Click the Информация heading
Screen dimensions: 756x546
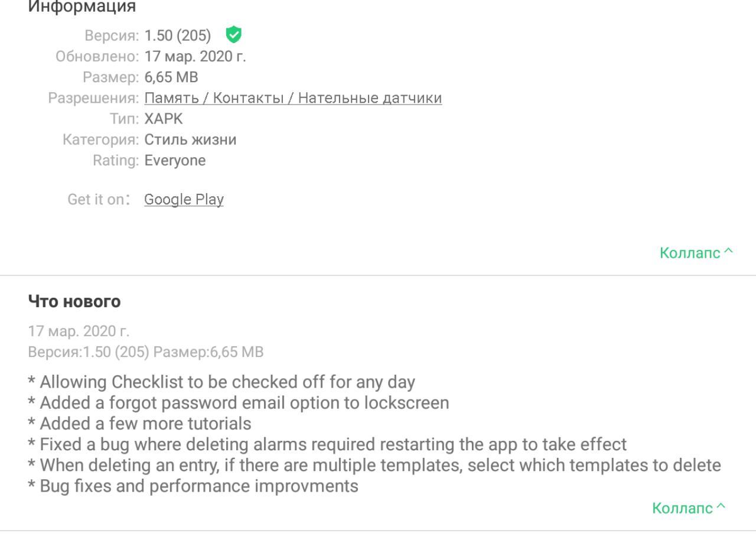pyautogui.click(x=82, y=7)
